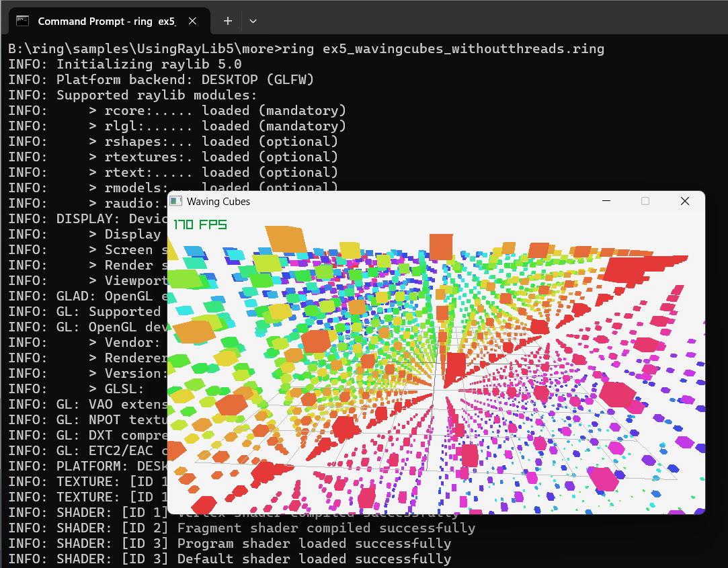Click the green 170 FPS counter
The height and width of the screenshot is (568, 728).
[200, 225]
